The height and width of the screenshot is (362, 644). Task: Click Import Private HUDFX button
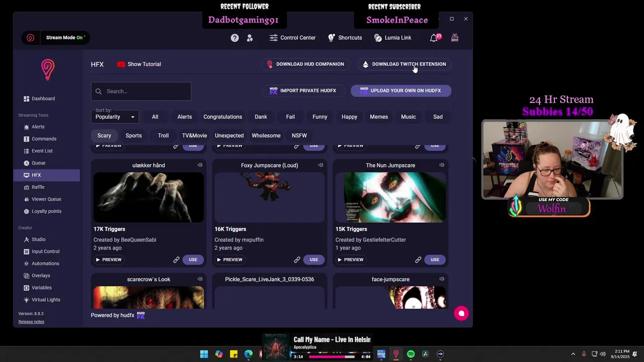click(303, 90)
